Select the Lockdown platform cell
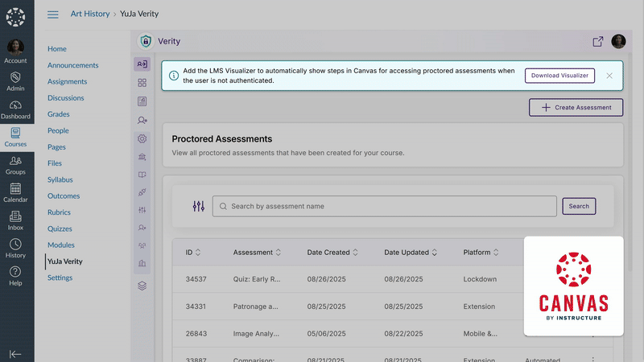 tap(480, 279)
